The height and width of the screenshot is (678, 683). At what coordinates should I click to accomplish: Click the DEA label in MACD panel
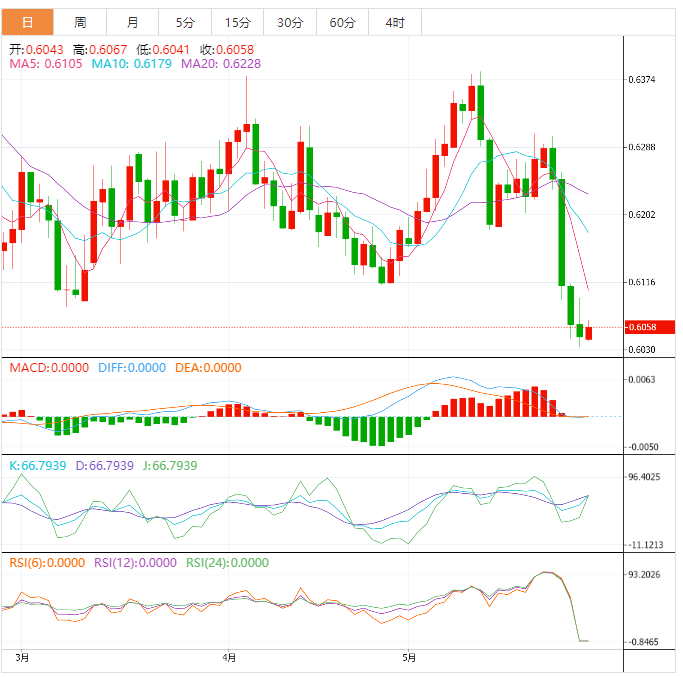pyautogui.click(x=208, y=368)
